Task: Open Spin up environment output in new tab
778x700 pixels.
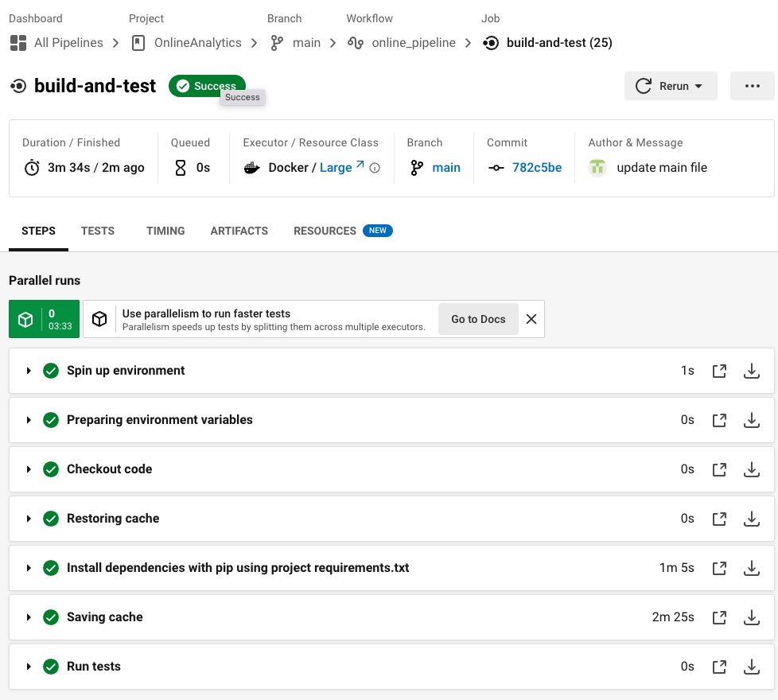Action: click(x=719, y=371)
